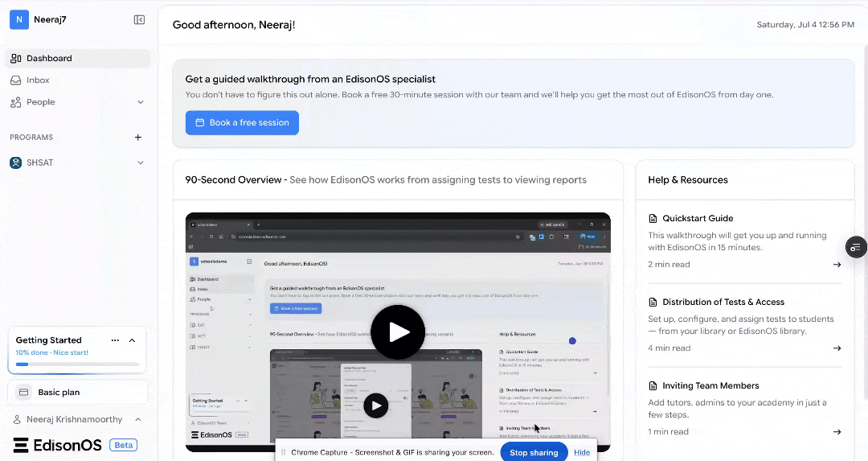Expand the People section chevron
Viewport: 868px width, 461px height.
141,102
